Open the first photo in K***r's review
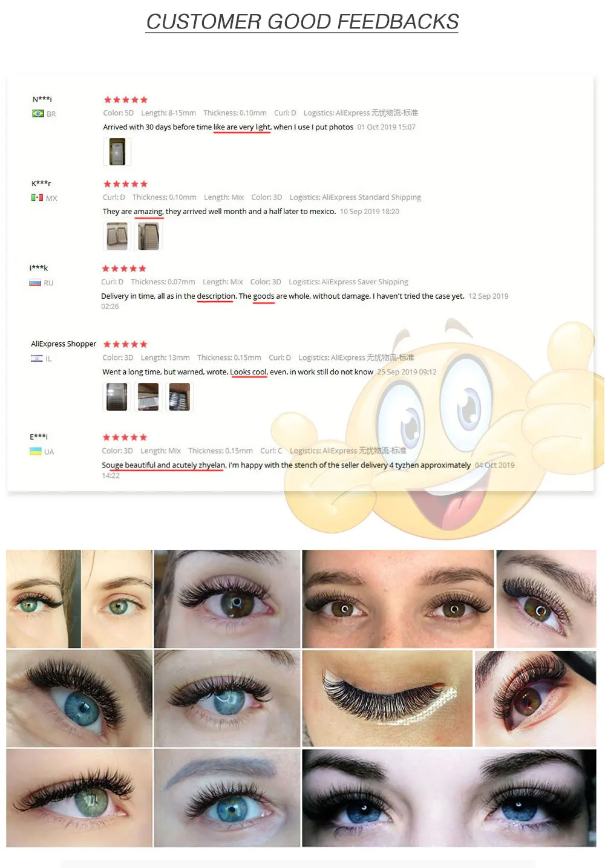The width and height of the screenshot is (605, 868). [117, 236]
